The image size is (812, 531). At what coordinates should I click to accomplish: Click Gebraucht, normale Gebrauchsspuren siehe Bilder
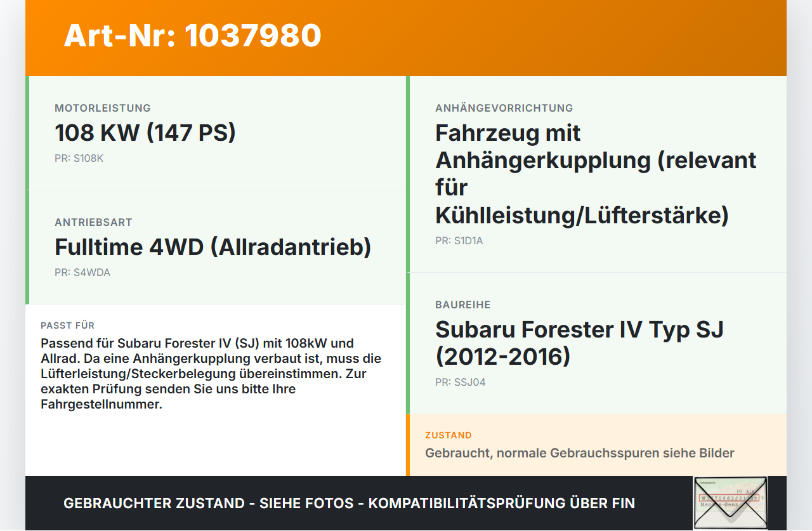[x=580, y=453]
